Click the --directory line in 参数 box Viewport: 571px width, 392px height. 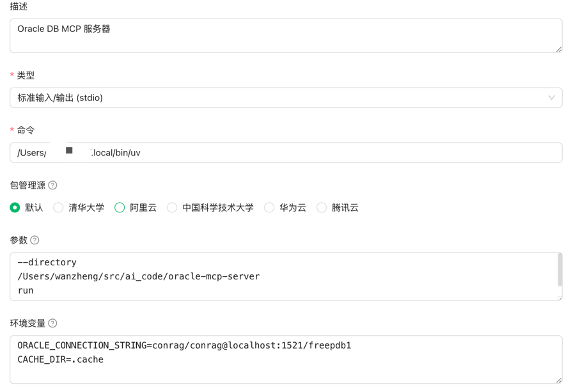coord(47,262)
